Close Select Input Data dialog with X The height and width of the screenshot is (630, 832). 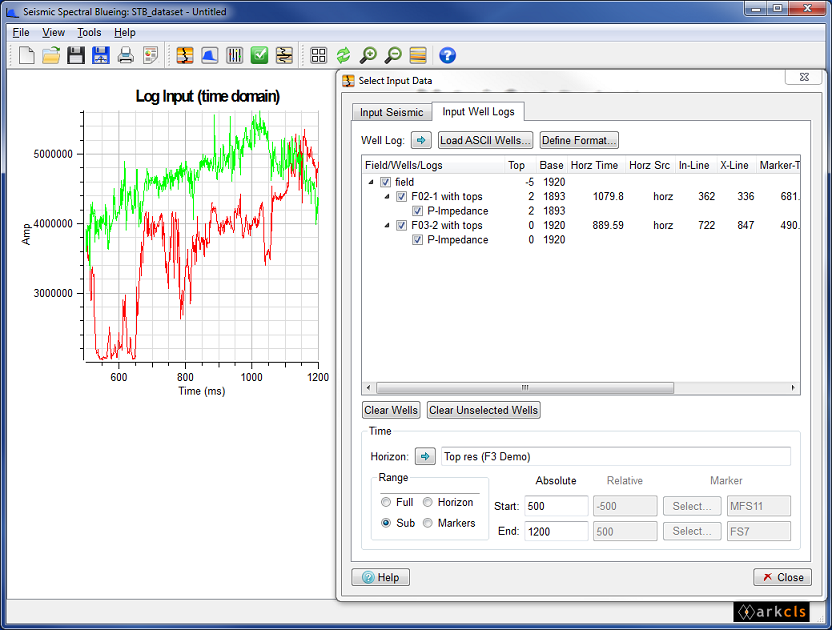click(804, 77)
